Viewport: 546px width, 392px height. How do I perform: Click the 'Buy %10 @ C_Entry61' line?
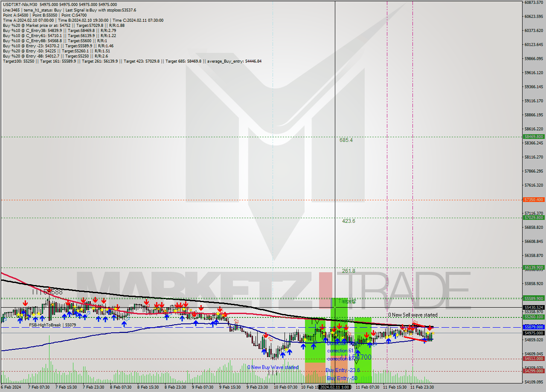pyautogui.click(x=59, y=35)
